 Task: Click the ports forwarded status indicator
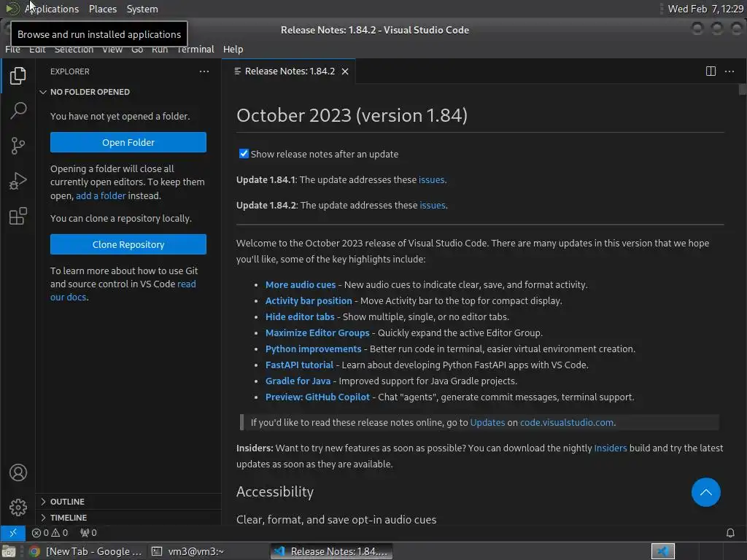click(88, 532)
